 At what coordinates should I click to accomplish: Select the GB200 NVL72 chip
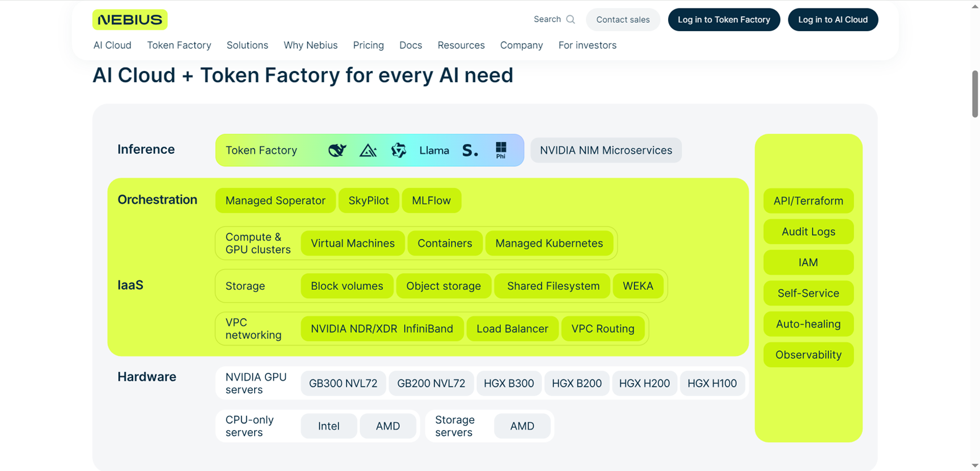click(x=432, y=384)
